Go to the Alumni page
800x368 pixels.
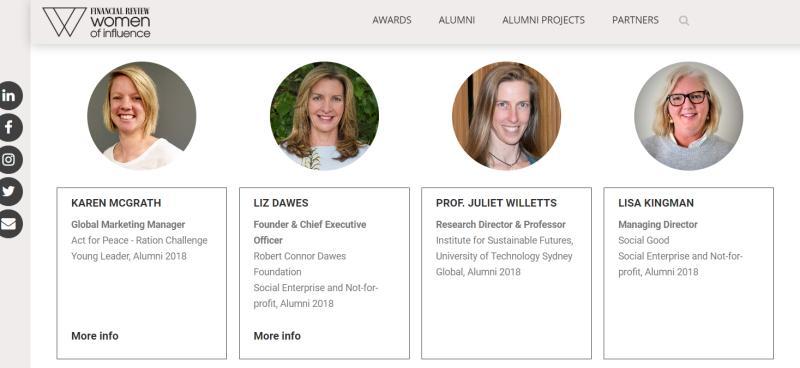(x=457, y=20)
